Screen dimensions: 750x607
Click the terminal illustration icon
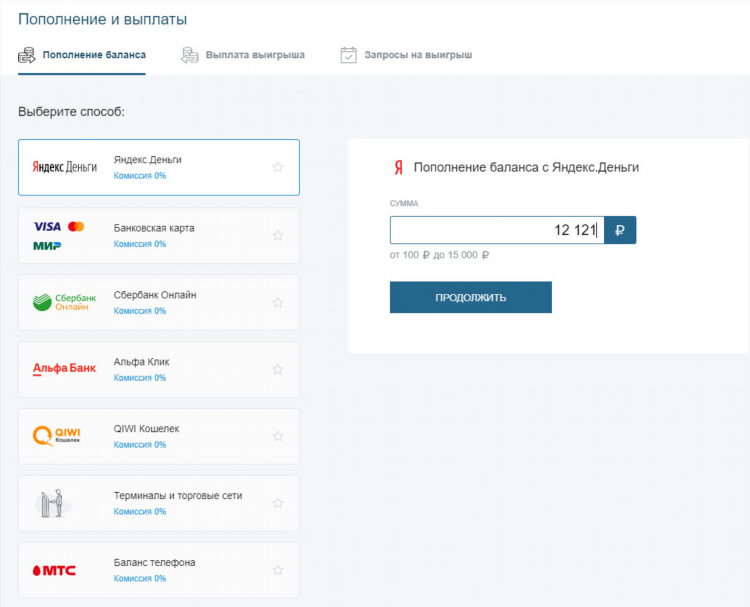click(53, 503)
